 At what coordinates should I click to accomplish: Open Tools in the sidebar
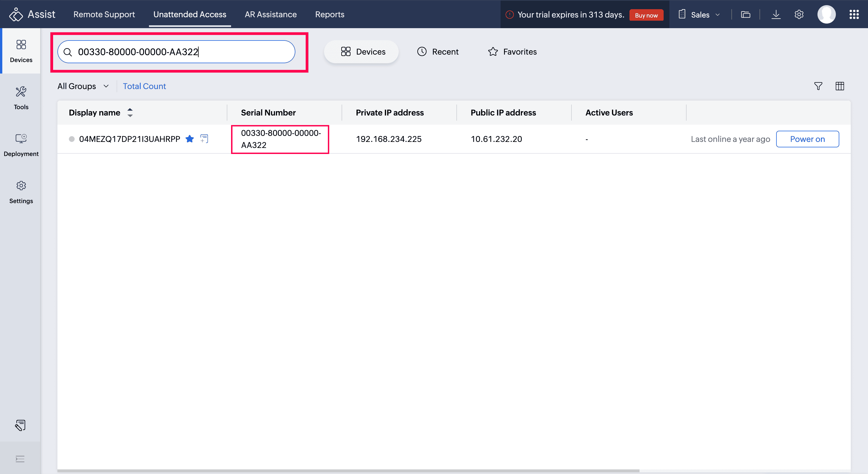pyautogui.click(x=21, y=97)
